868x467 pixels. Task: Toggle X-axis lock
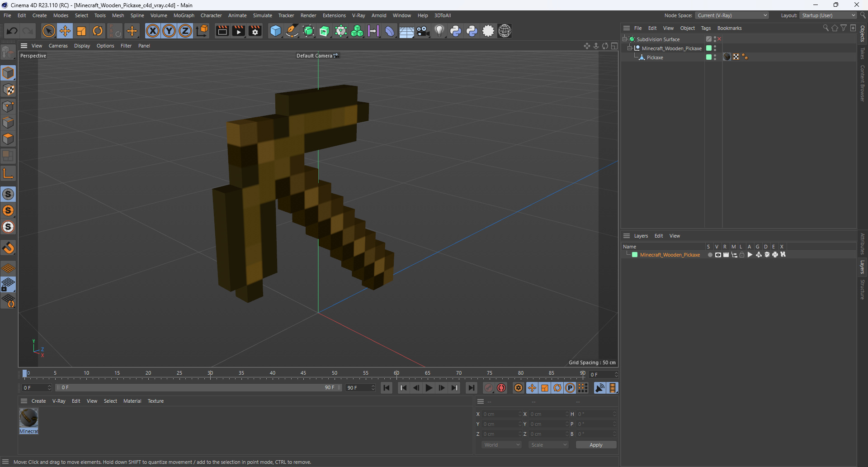click(x=153, y=31)
